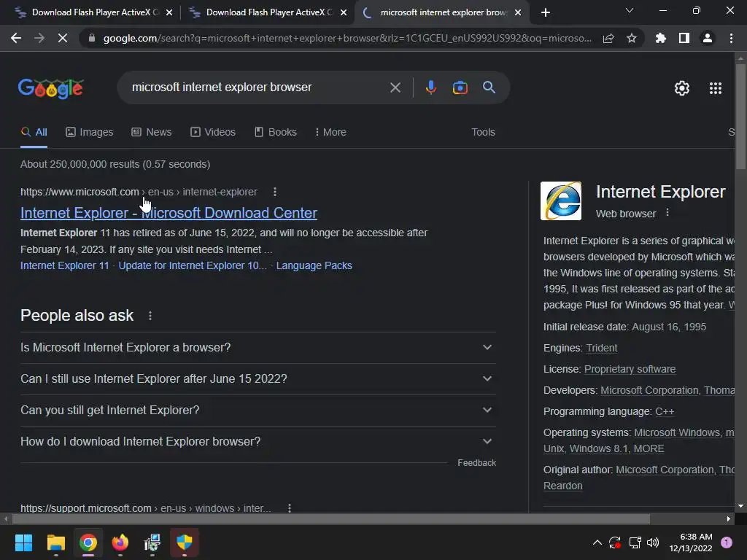Show hidden system tray icons
747x560 pixels.
pos(597,542)
